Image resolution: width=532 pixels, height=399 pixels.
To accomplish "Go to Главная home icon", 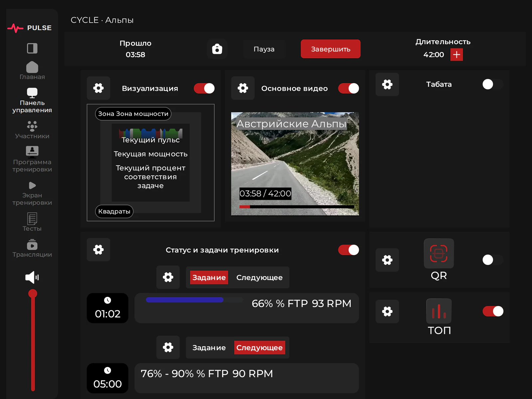I will (32, 67).
